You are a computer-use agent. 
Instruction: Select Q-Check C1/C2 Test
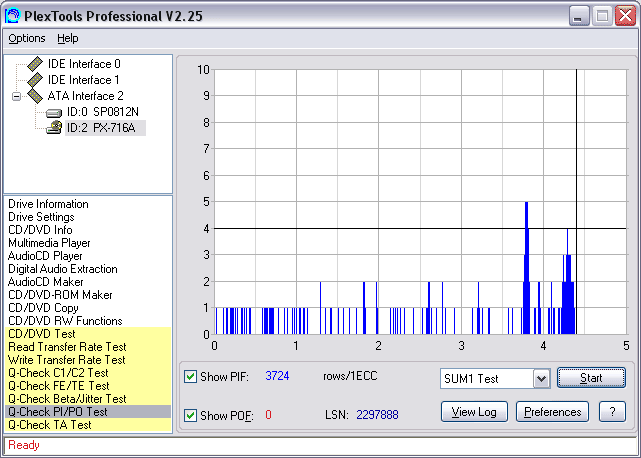[x=88, y=373]
